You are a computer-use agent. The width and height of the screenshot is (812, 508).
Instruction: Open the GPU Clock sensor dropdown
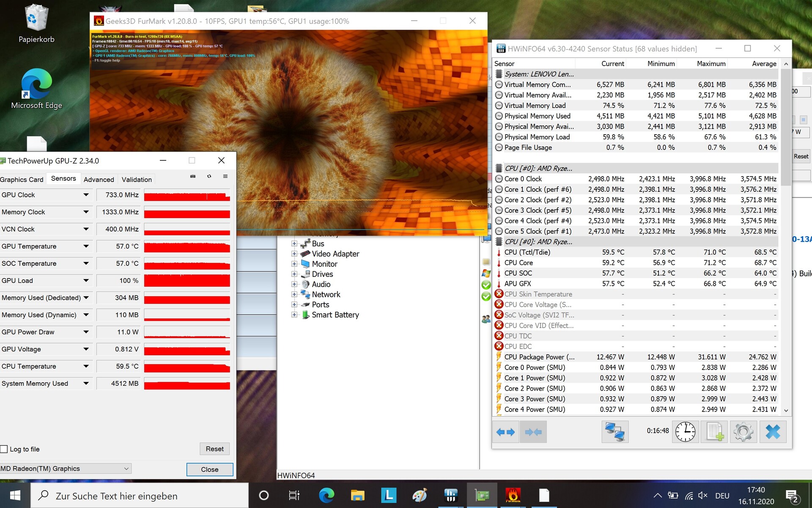coord(86,195)
